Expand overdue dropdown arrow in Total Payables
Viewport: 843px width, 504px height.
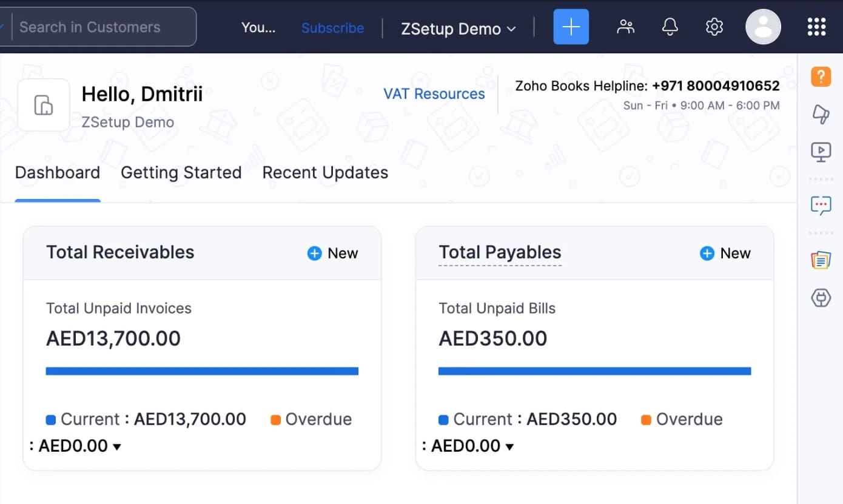click(x=509, y=447)
